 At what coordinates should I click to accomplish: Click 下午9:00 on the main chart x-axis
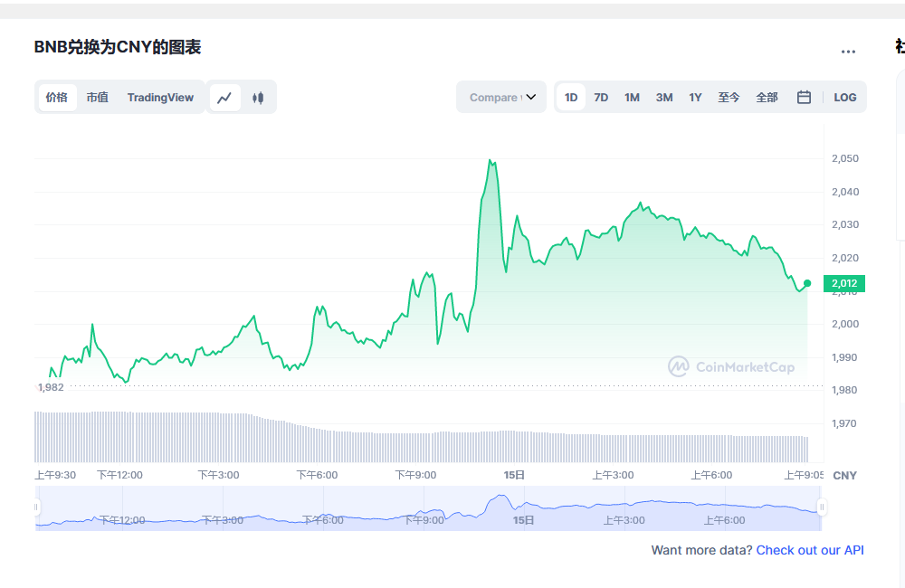(x=415, y=475)
